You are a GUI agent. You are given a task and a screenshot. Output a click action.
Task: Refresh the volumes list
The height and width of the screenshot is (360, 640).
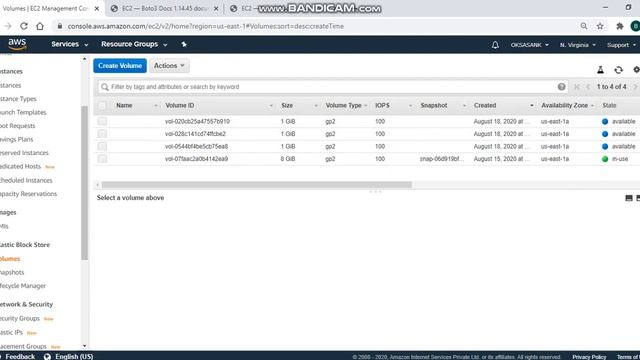pyautogui.click(x=618, y=70)
